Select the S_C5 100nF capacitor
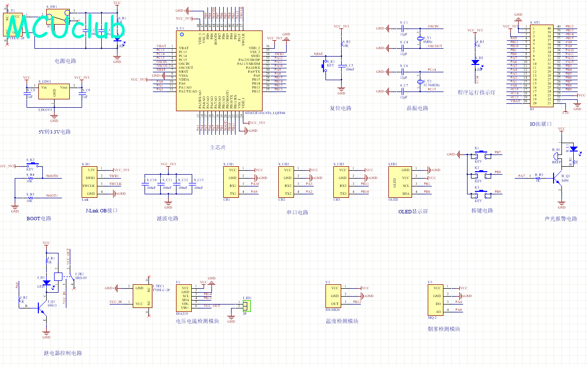Screen dimensions: 588x366 342,66
